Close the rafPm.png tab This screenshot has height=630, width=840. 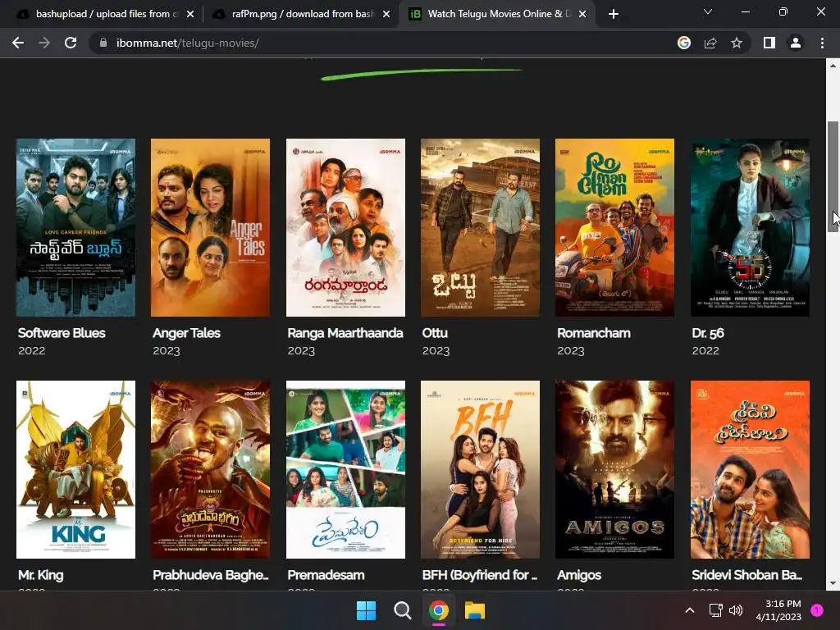click(386, 14)
